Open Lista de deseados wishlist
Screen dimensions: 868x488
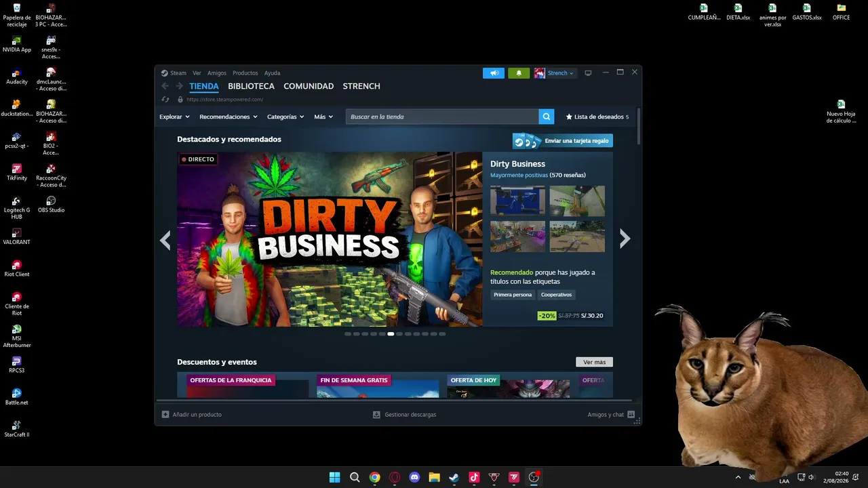[x=597, y=117]
